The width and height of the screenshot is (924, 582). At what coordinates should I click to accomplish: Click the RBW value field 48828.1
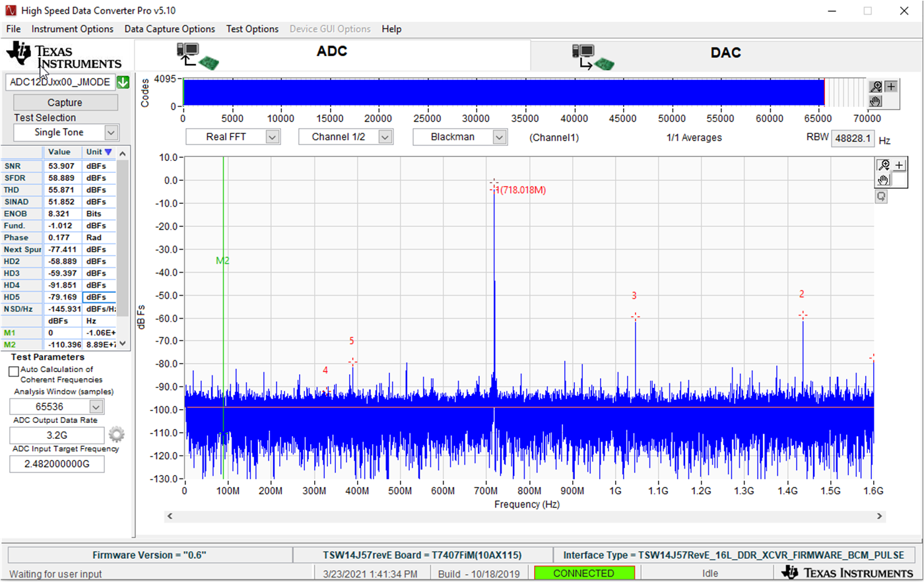pyautogui.click(x=853, y=139)
